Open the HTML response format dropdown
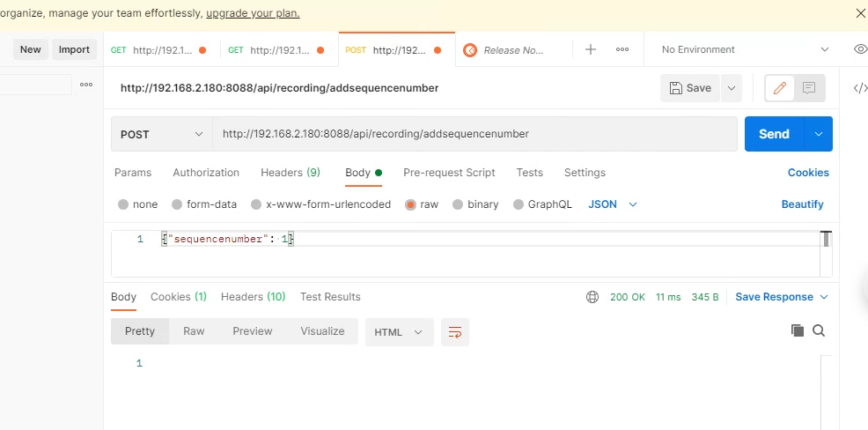 (399, 332)
